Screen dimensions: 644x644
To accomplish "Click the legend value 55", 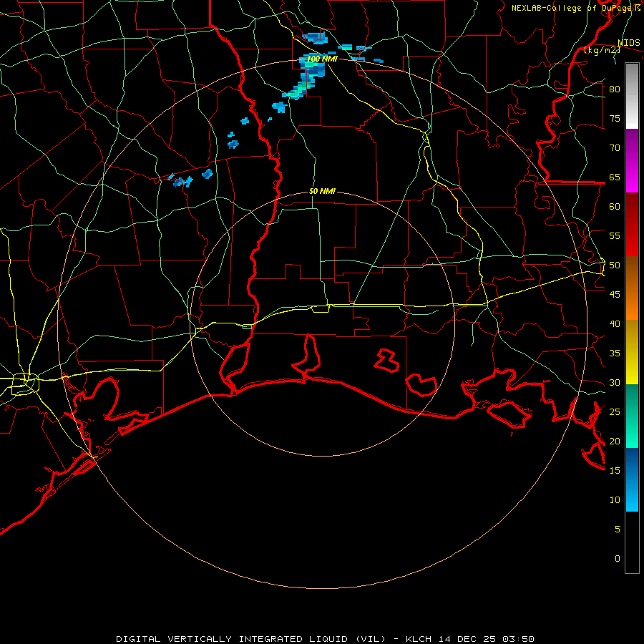I will (615, 235).
